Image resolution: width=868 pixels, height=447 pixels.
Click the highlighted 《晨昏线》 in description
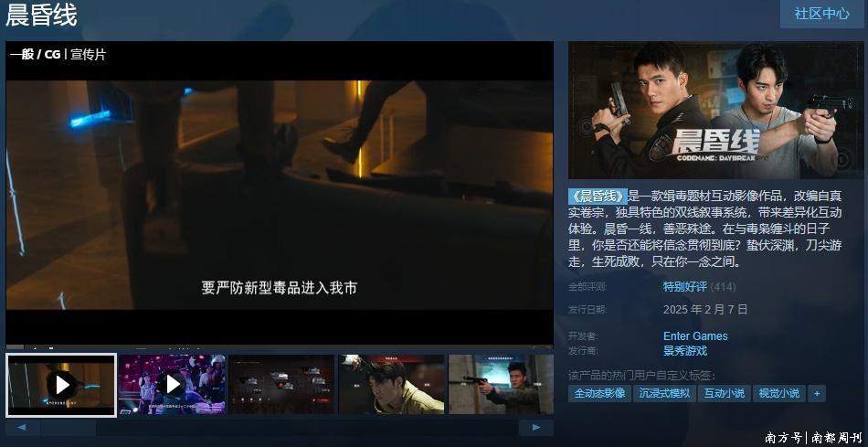point(598,196)
